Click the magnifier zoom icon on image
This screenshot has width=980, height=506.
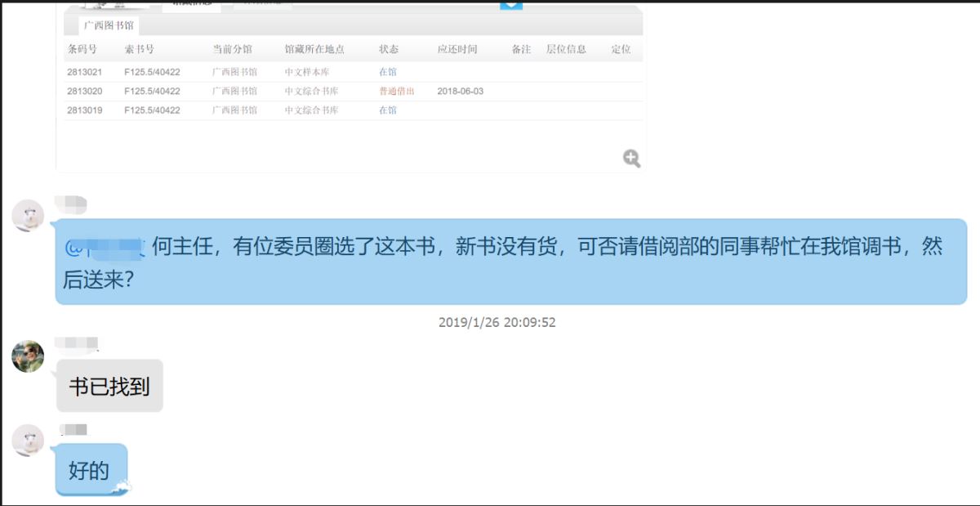(631, 159)
